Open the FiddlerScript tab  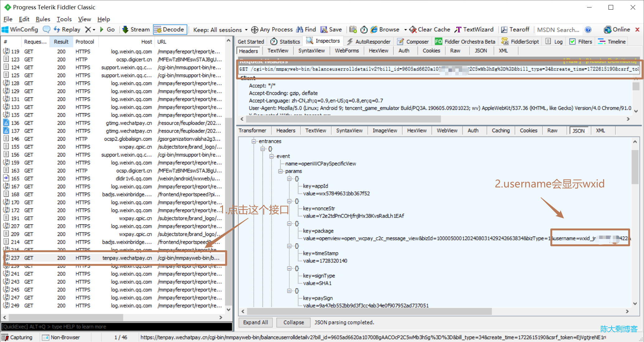(x=520, y=42)
